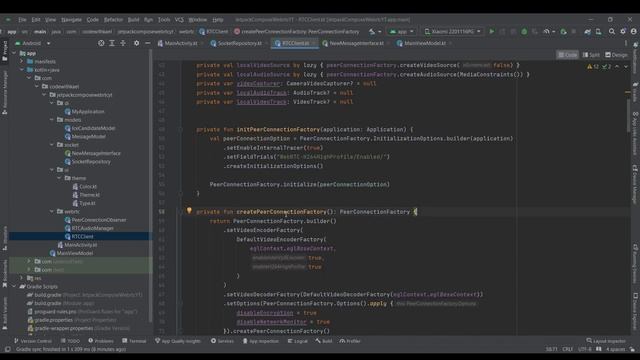Screen dimensions: 640x360
Task: Select RTCAudioManager in project tree
Action: 89,228
